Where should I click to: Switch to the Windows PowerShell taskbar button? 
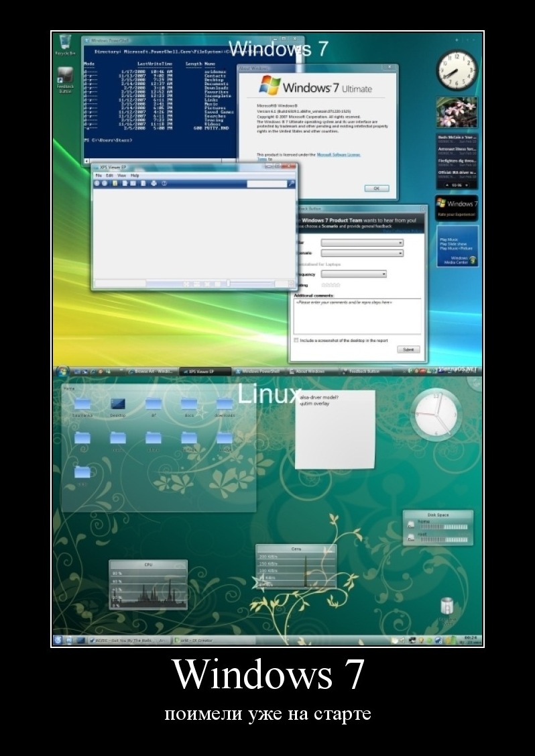point(259,371)
